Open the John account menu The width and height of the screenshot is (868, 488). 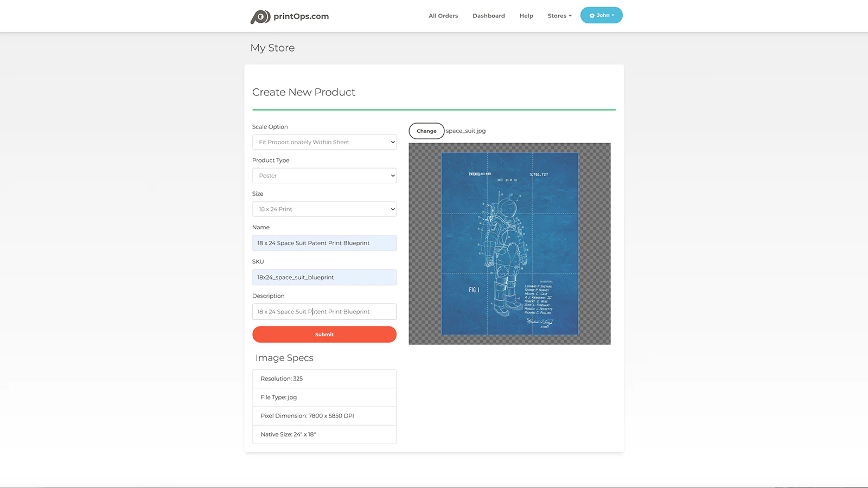[601, 16]
